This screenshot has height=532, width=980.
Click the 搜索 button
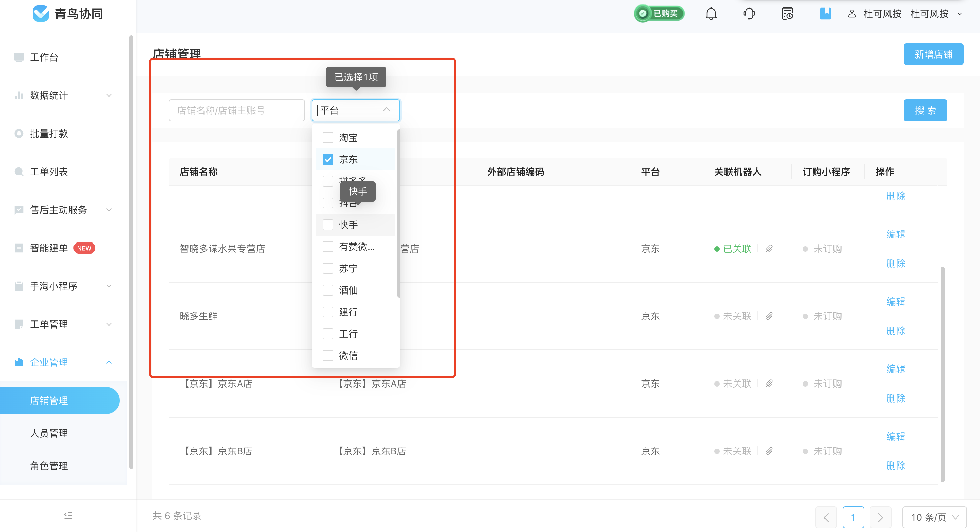click(x=925, y=110)
